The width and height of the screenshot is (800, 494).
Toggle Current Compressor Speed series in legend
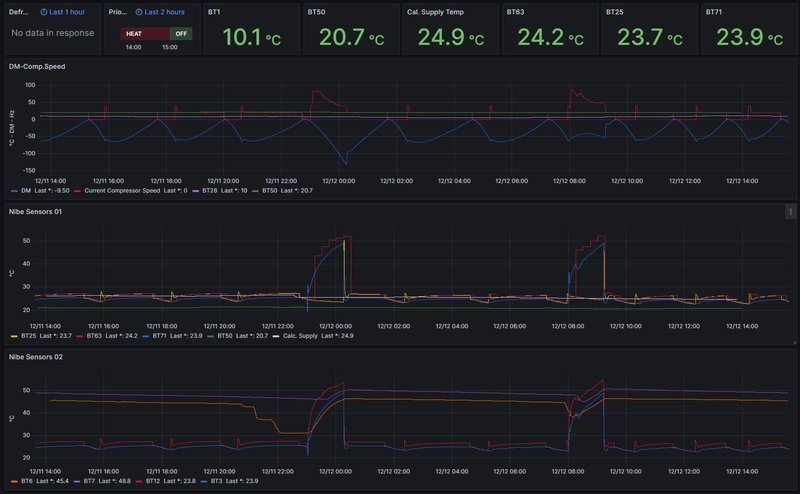point(122,191)
